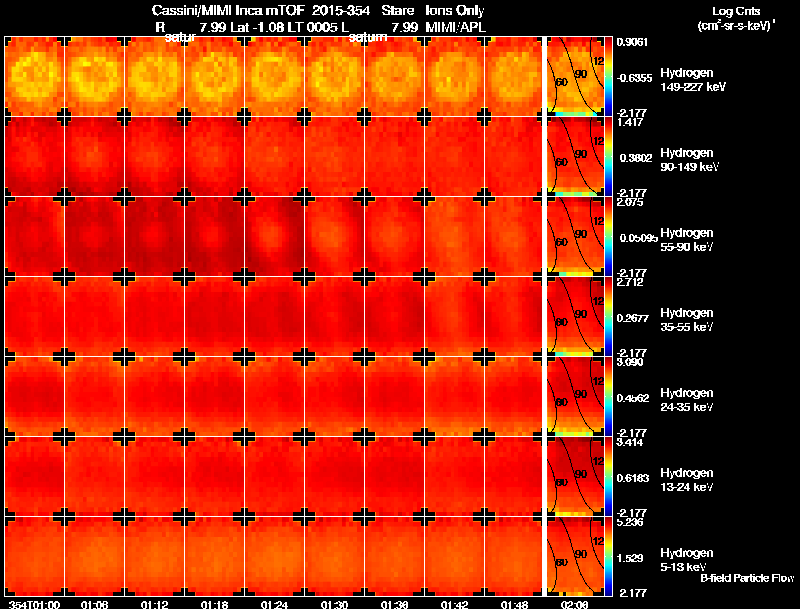The height and width of the screenshot is (609, 800).
Task: Click the 'Hydrogen 35-55 keV' row label
Action: 687,320
